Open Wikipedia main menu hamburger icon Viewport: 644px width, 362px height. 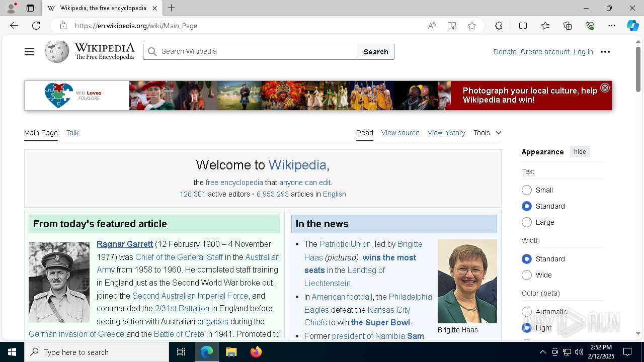[x=29, y=52]
